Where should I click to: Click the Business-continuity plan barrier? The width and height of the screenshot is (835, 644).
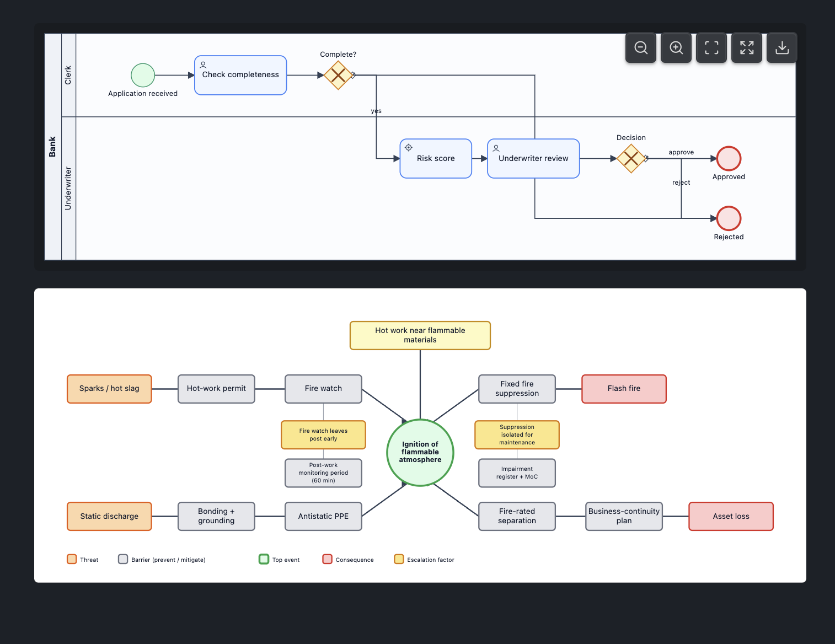[x=624, y=516]
